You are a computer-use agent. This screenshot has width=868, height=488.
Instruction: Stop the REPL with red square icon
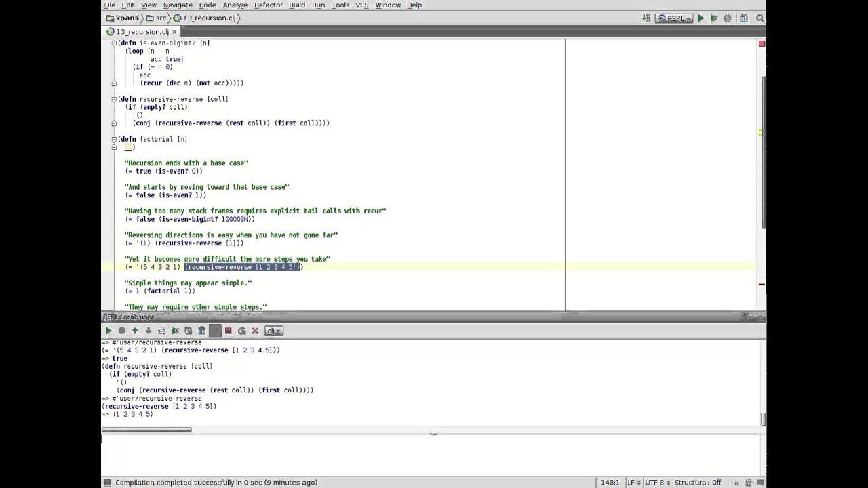point(229,331)
